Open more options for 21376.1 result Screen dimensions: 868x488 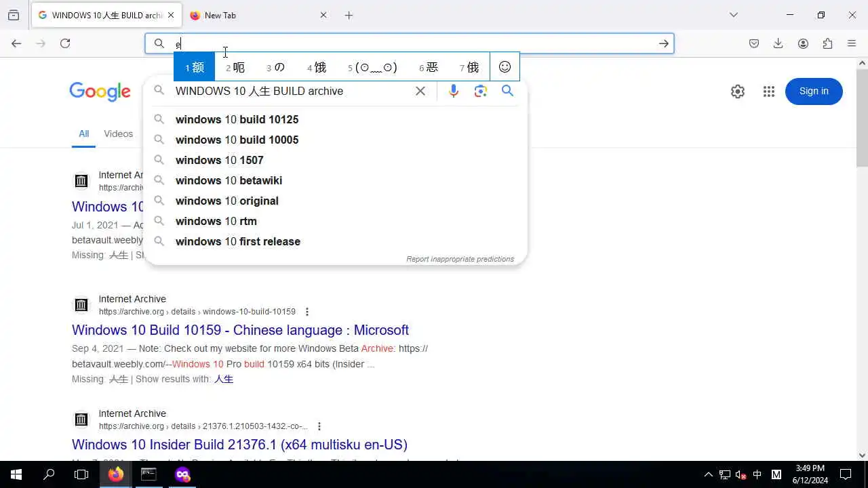[x=319, y=426]
